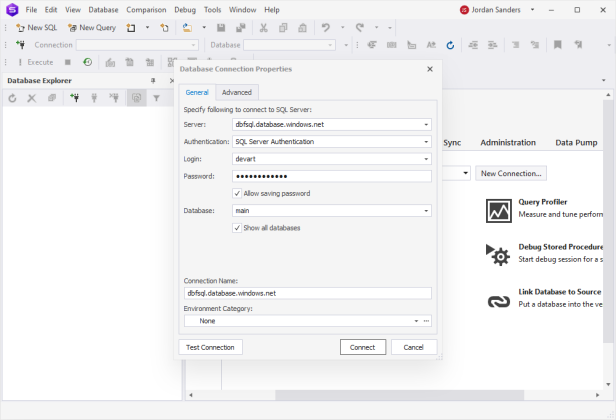
Task: Expand the Server dropdown list
Action: click(426, 125)
